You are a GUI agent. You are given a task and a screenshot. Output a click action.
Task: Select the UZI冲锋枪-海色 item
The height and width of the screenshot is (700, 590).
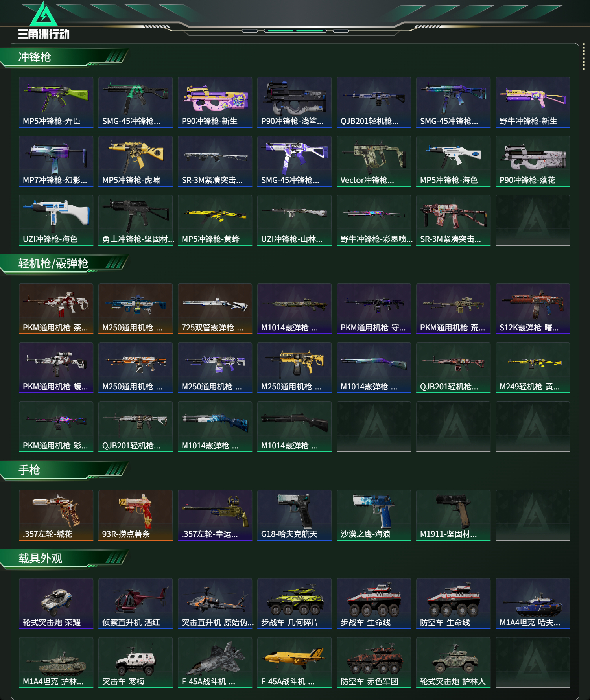tap(56, 220)
